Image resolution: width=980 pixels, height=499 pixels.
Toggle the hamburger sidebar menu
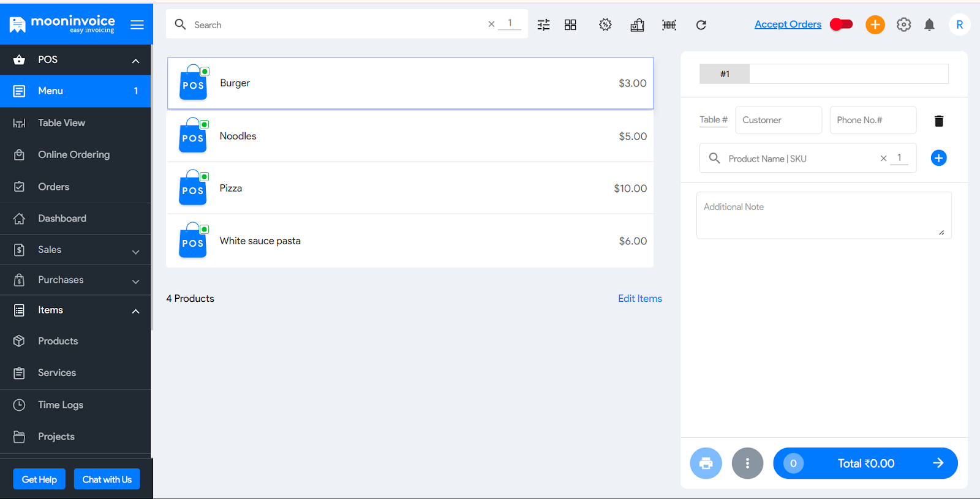tap(137, 25)
